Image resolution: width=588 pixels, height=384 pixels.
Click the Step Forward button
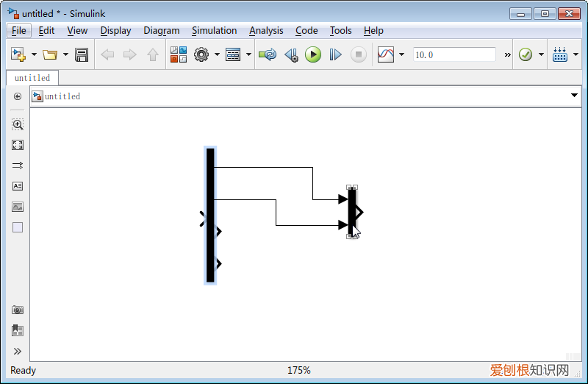click(x=336, y=54)
